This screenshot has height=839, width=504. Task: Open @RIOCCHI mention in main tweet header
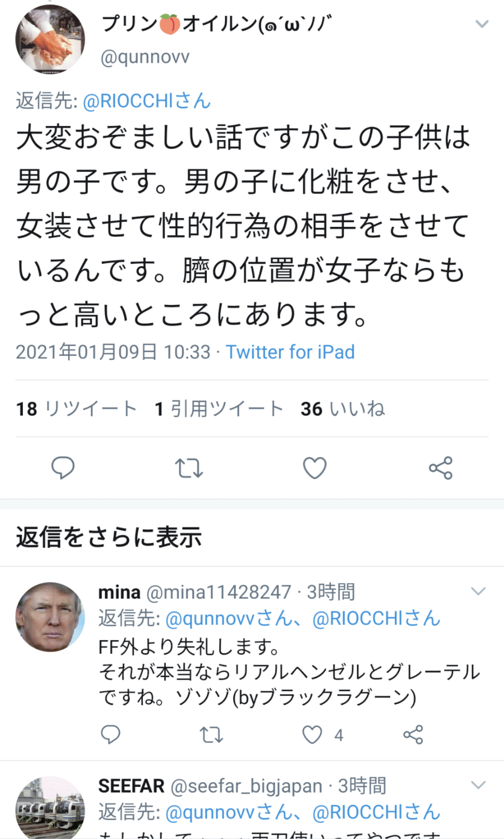click(147, 101)
